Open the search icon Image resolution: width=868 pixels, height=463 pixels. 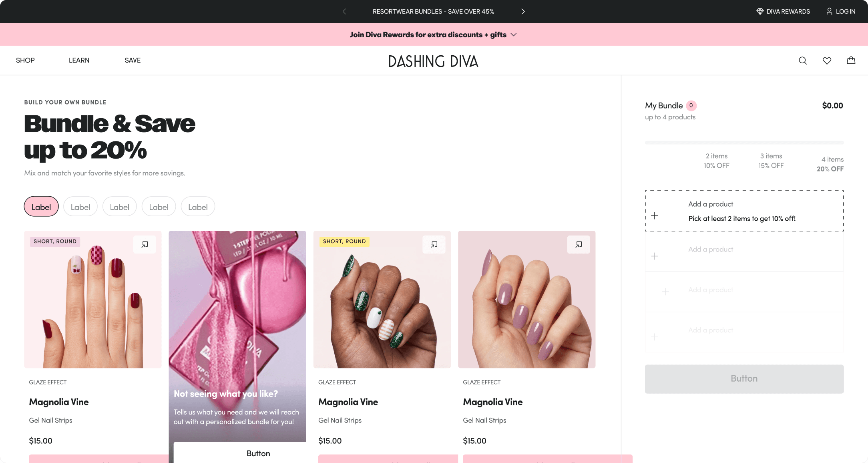pyautogui.click(x=802, y=60)
